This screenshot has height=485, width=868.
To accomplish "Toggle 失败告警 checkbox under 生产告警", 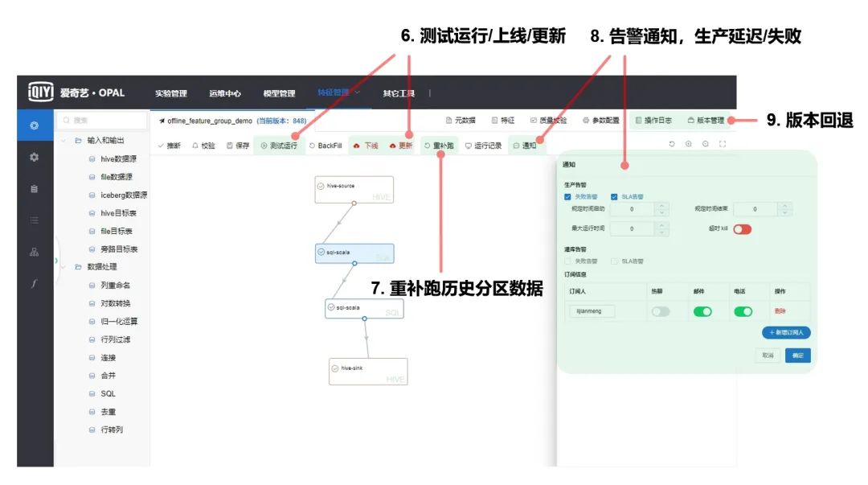I will tap(567, 197).
